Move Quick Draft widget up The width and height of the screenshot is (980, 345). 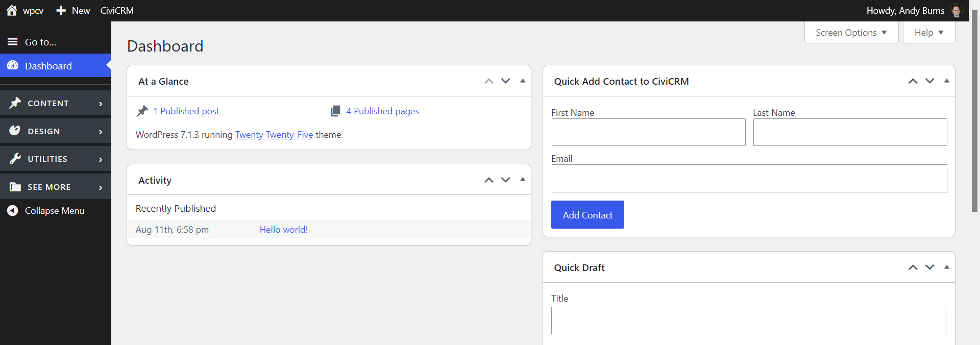pos(913,267)
